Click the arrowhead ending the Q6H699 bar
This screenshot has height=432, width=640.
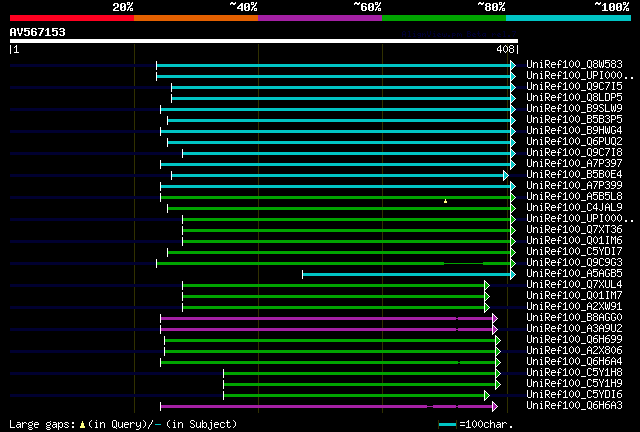tap(498, 341)
